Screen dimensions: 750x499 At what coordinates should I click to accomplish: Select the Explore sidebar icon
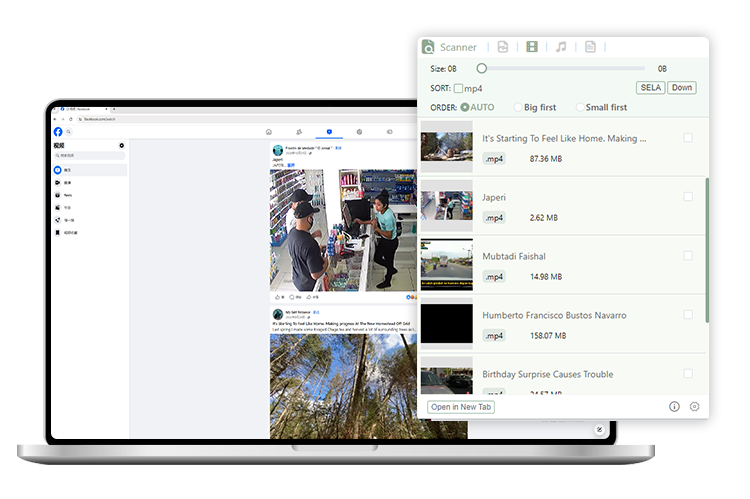[x=57, y=220]
